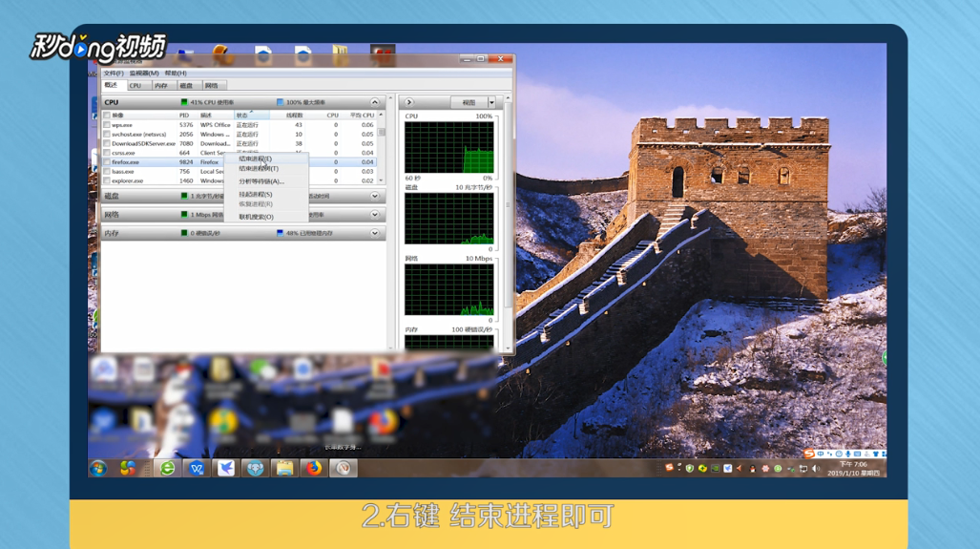The image size is (980, 549).
Task: Check the wps.exe process checkbox
Action: pyautogui.click(x=107, y=124)
